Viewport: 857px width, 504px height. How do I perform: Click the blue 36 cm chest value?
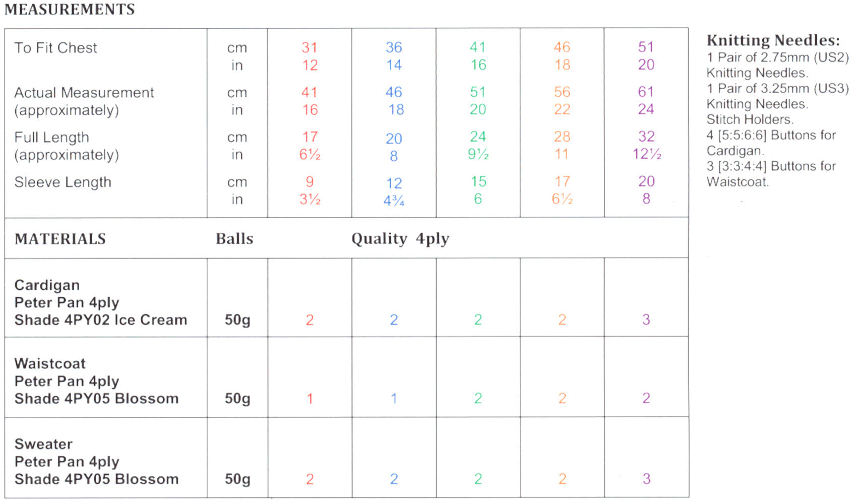(394, 47)
